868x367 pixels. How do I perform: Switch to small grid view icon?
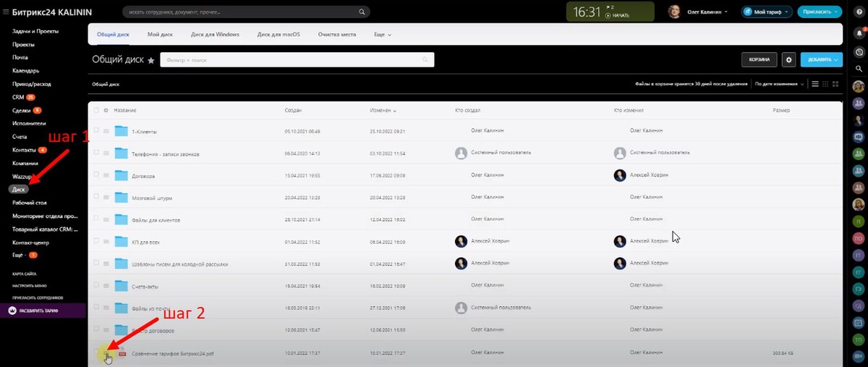tap(825, 84)
